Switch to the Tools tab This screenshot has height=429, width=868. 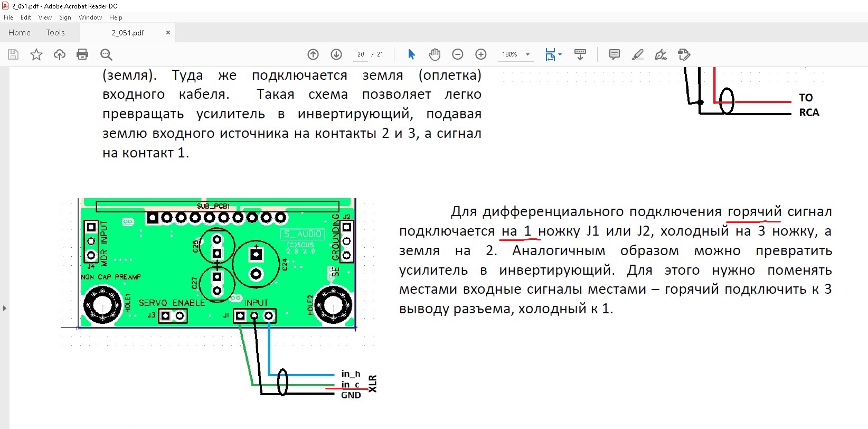click(x=55, y=33)
